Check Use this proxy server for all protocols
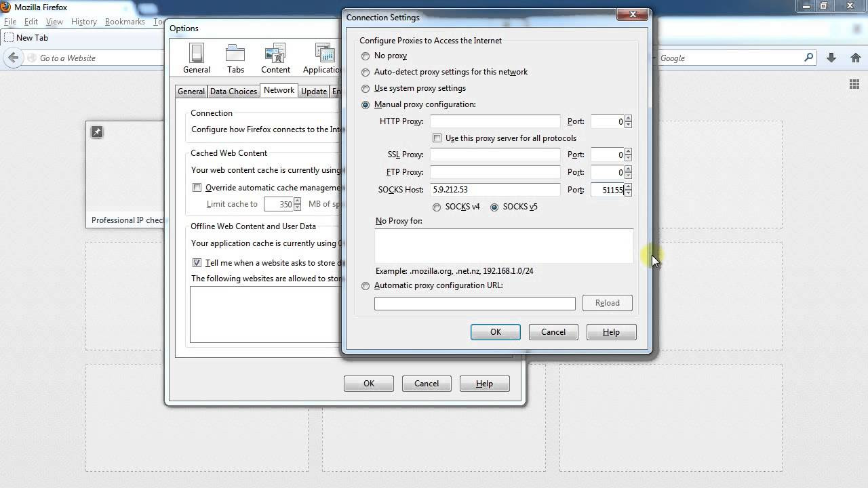This screenshot has height=488, width=868. click(x=437, y=138)
